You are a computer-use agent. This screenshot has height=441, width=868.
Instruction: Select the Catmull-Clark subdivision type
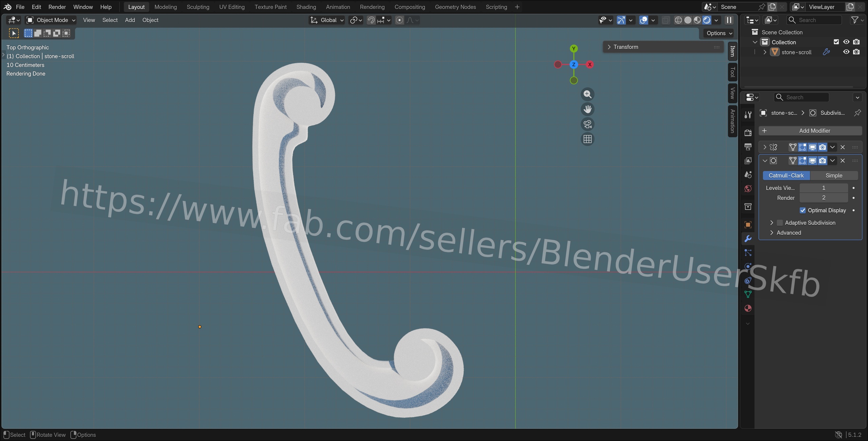(x=786, y=175)
